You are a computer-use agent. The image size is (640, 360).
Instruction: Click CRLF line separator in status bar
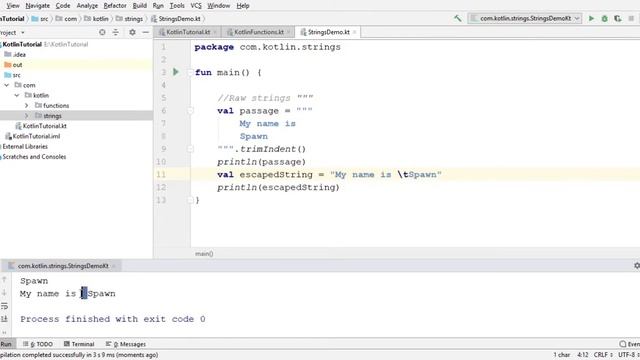point(603,355)
